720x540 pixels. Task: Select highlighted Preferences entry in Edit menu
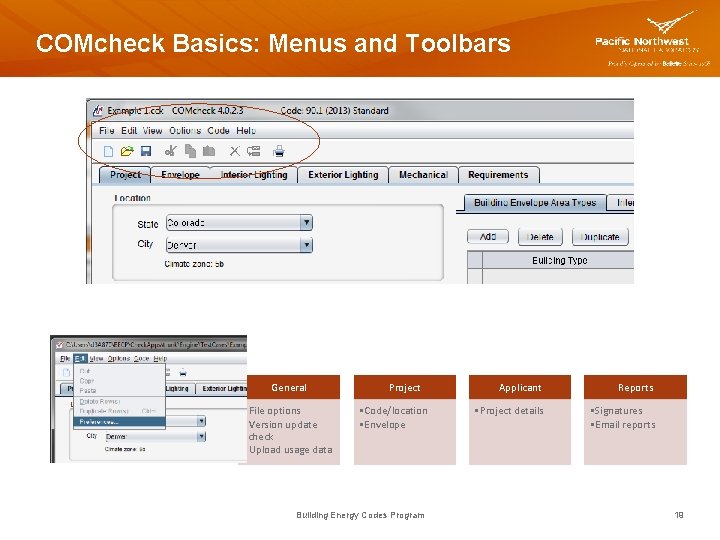click(x=119, y=422)
